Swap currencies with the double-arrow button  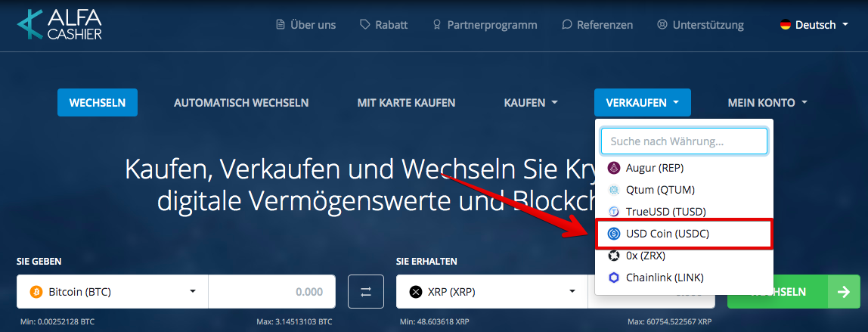click(x=366, y=292)
